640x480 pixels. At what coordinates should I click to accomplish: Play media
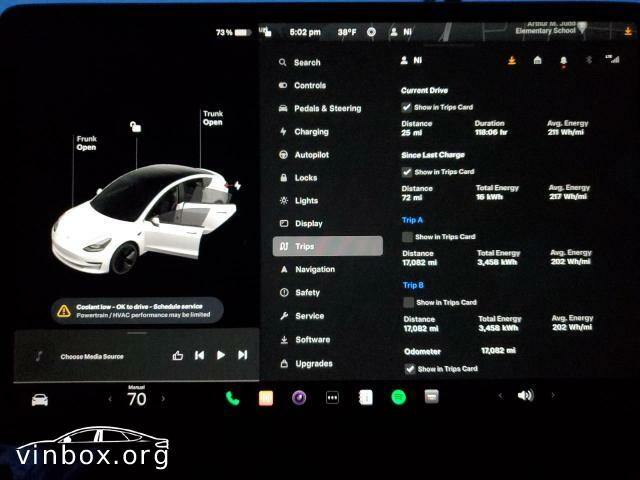coord(221,355)
